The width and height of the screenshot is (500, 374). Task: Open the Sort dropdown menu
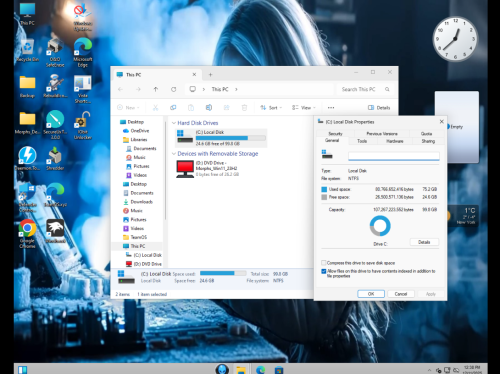pos(271,108)
